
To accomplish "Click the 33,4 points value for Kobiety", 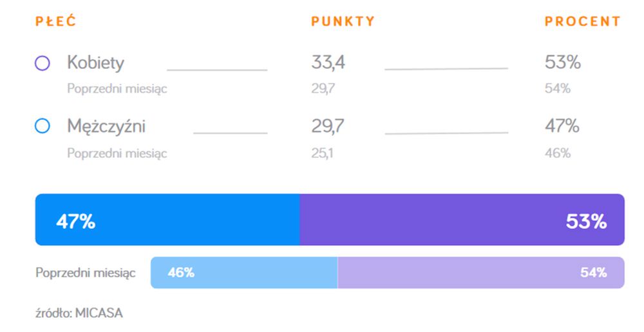I will (x=328, y=63).
